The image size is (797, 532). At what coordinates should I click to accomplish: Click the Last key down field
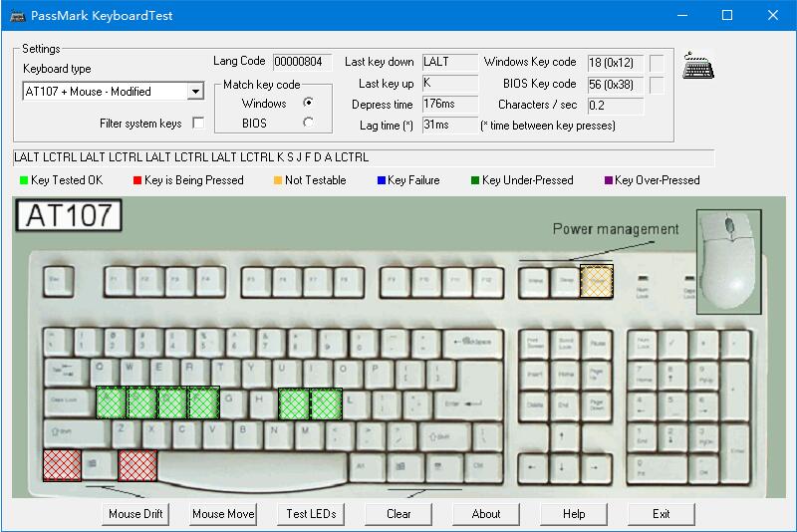coord(450,62)
